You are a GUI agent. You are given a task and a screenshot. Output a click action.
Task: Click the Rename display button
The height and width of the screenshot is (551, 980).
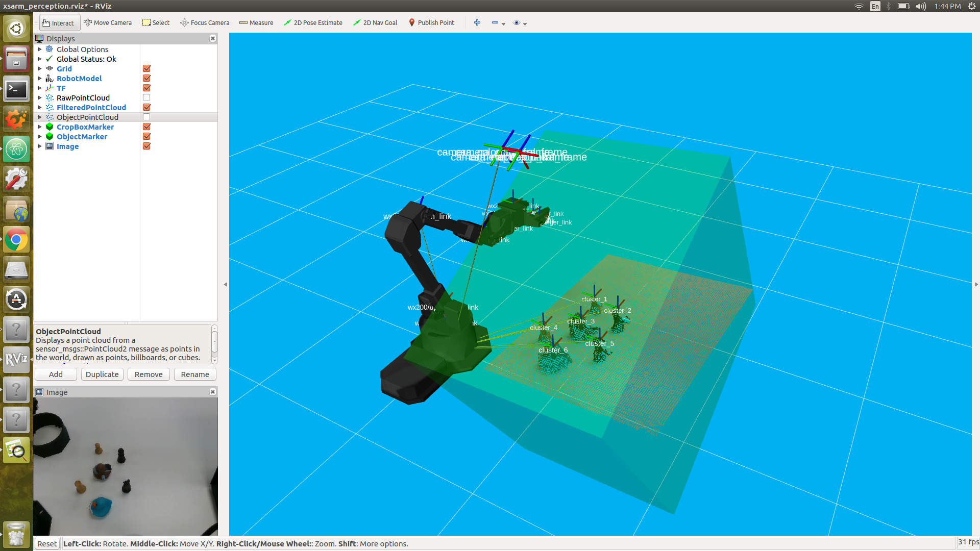click(195, 374)
